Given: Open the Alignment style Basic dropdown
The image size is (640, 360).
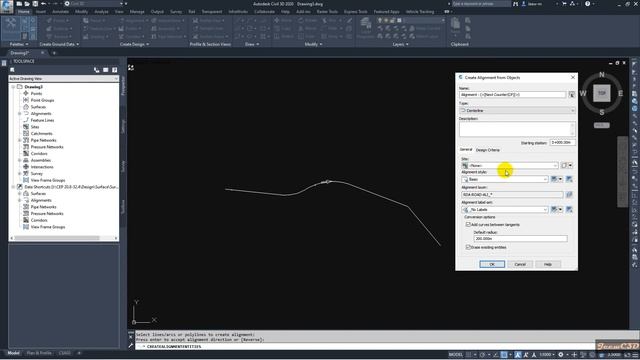Looking at the screenshot, I should pyautogui.click(x=505, y=179).
